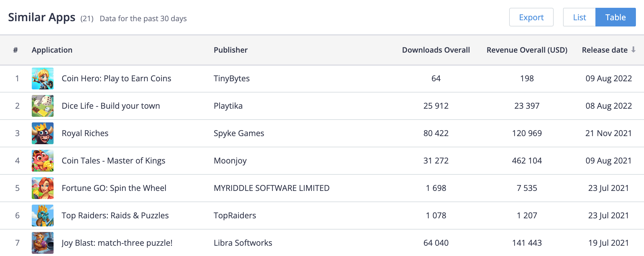The width and height of the screenshot is (644, 256).
Task: Click the number sign column header
Action: (16, 50)
